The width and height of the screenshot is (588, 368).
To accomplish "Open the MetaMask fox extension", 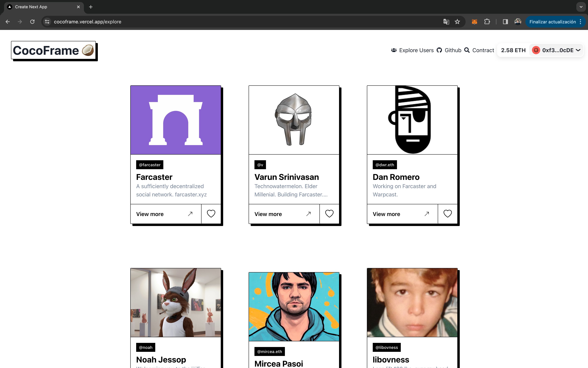I will [x=474, y=22].
